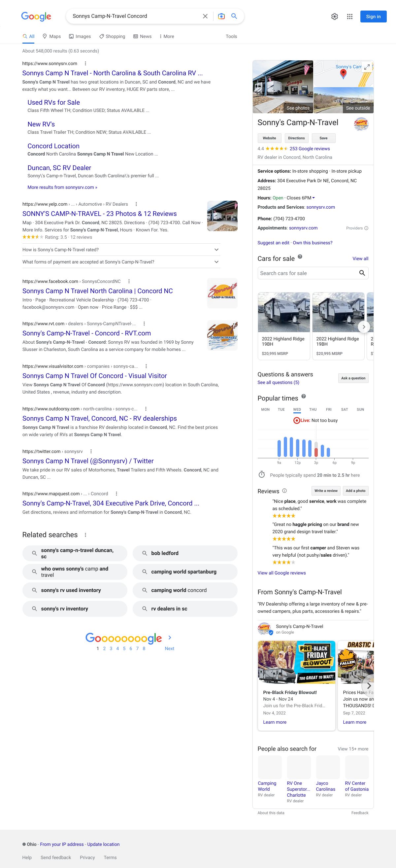Open Google settings gear
This screenshot has height=868, width=396.
click(334, 17)
